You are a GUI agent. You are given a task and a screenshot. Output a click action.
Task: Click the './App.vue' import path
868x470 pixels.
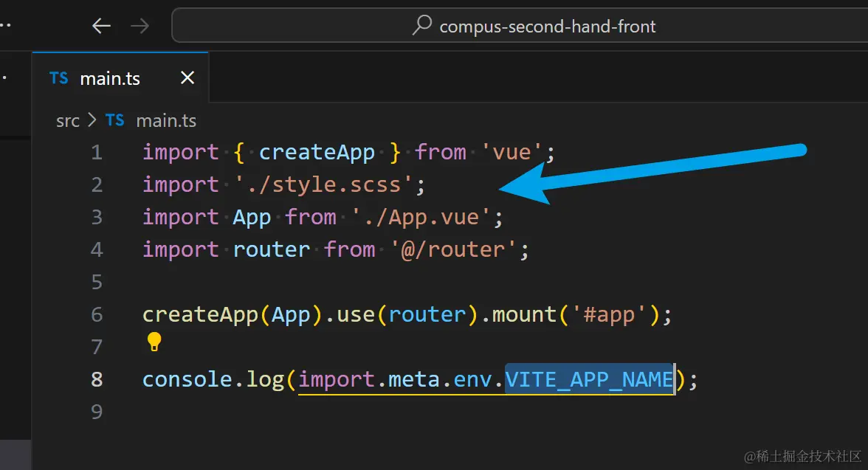coord(421,217)
